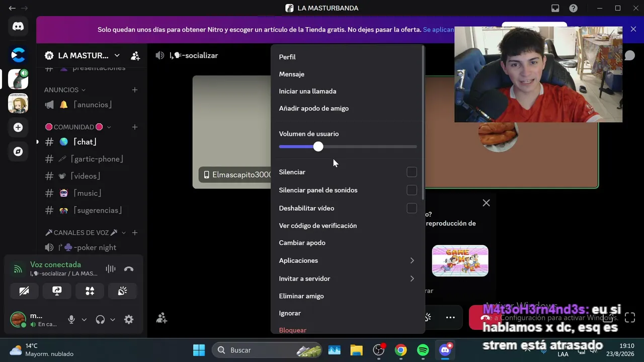
Task: Tick the Silenciar panel de sonidos checkbox
Action: click(412, 190)
